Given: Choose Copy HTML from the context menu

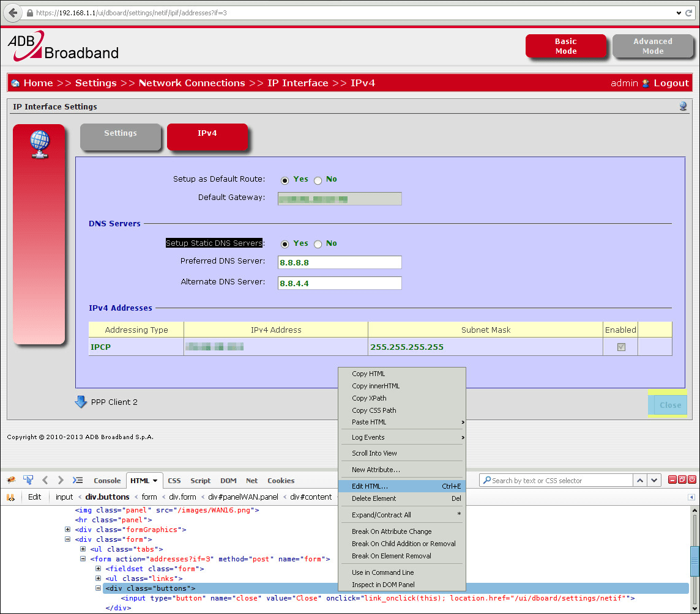Looking at the screenshot, I should tap(402, 374).
